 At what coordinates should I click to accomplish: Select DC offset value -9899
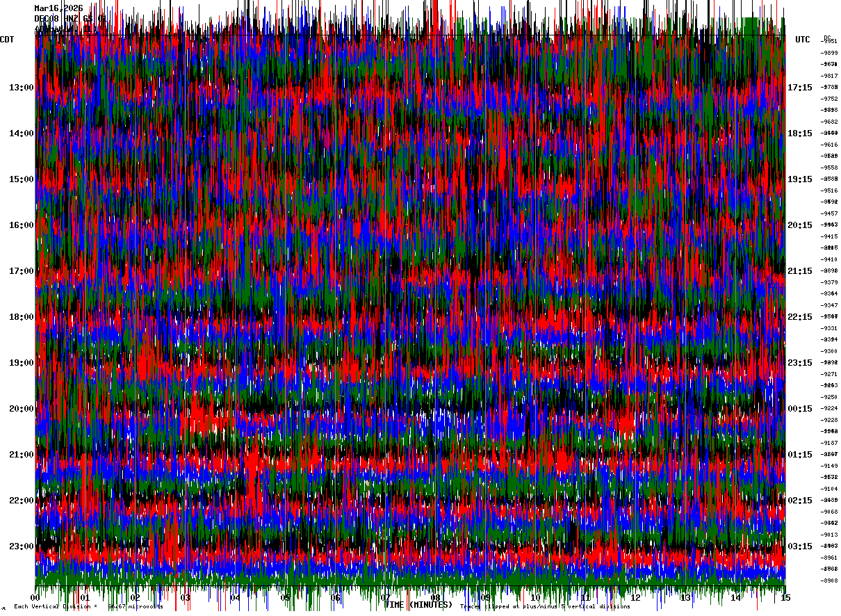tap(831, 53)
